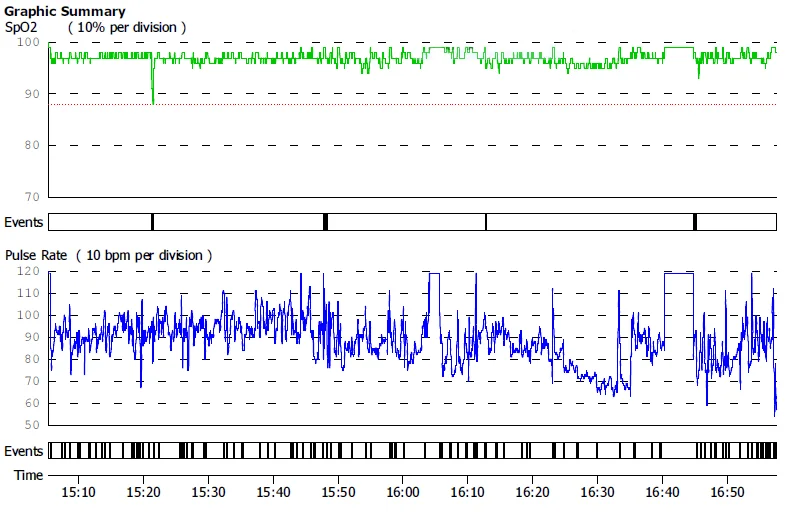
Task: Click the SpO2 desaturation dip near 15:21
Action: [x=153, y=81]
